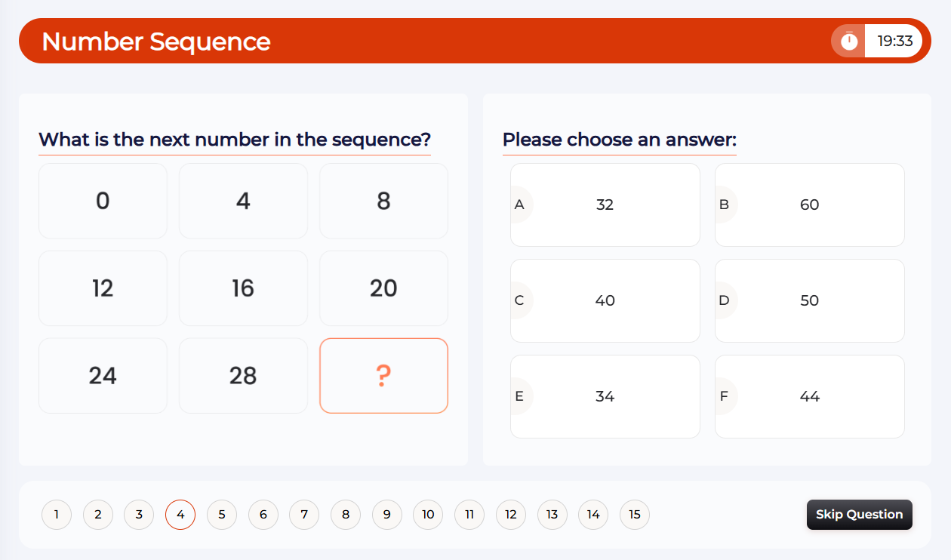
Task: Select answer E showing 34
Action: 605,396
